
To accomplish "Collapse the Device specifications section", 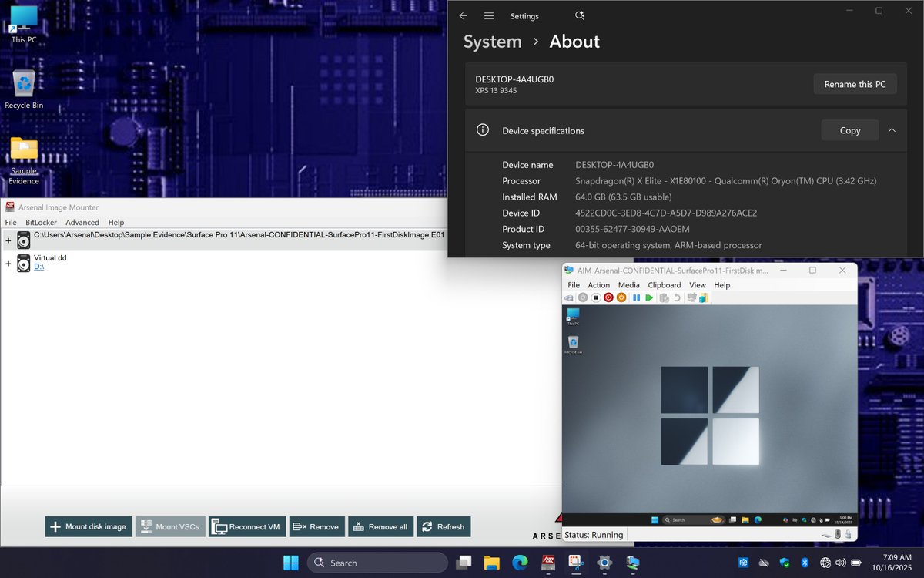I will [892, 130].
